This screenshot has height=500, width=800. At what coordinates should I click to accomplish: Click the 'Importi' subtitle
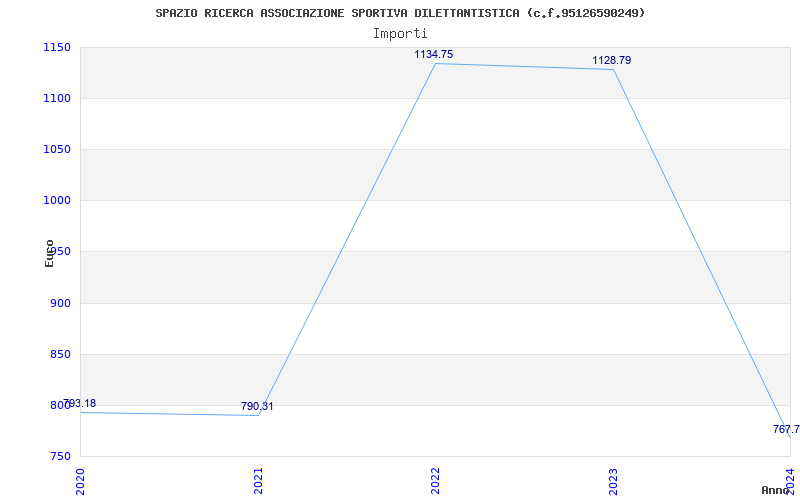point(400,34)
